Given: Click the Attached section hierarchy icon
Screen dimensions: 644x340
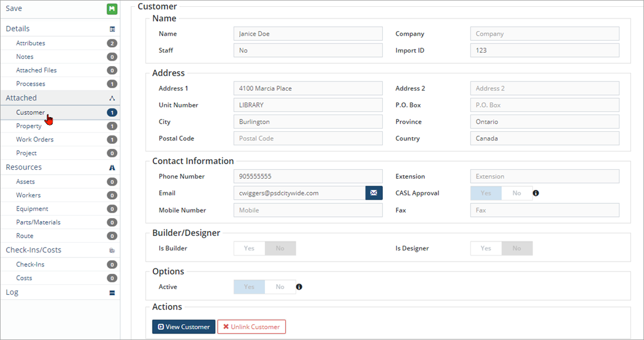Looking at the screenshot, I should click(112, 98).
